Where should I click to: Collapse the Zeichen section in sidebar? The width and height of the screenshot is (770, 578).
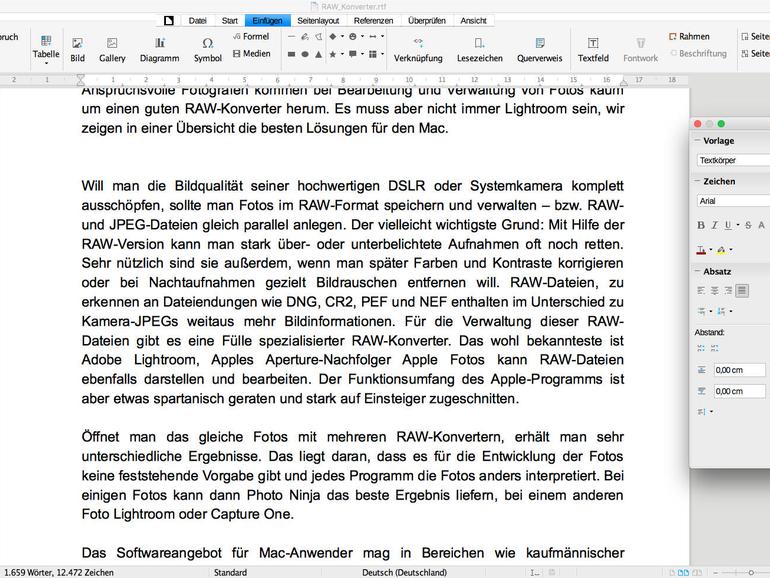697,181
